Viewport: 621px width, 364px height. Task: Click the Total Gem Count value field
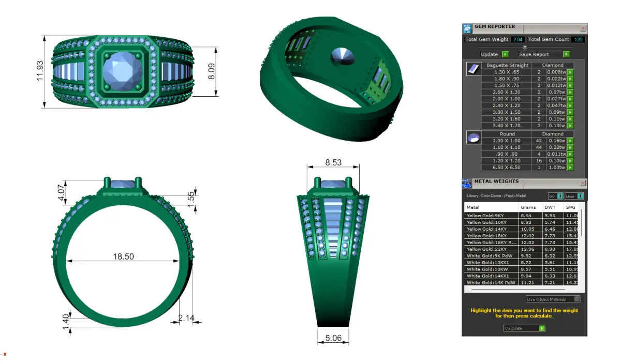[579, 39]
